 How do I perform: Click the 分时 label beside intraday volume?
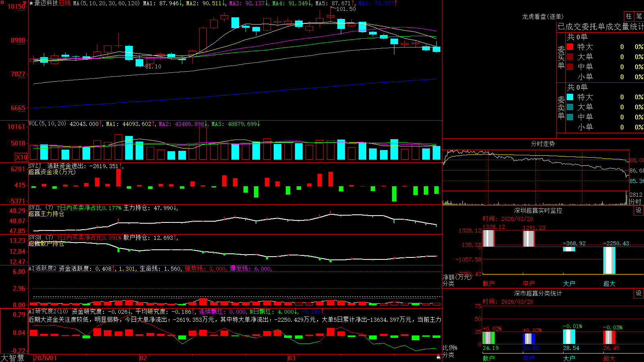[635, 201]
